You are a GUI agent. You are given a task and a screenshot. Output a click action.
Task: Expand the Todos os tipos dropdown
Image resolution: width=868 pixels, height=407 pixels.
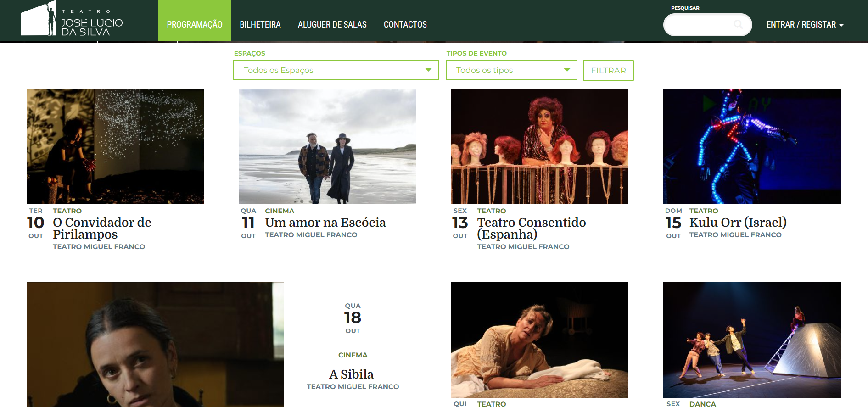pyautogui.click(x=511, y=70)
